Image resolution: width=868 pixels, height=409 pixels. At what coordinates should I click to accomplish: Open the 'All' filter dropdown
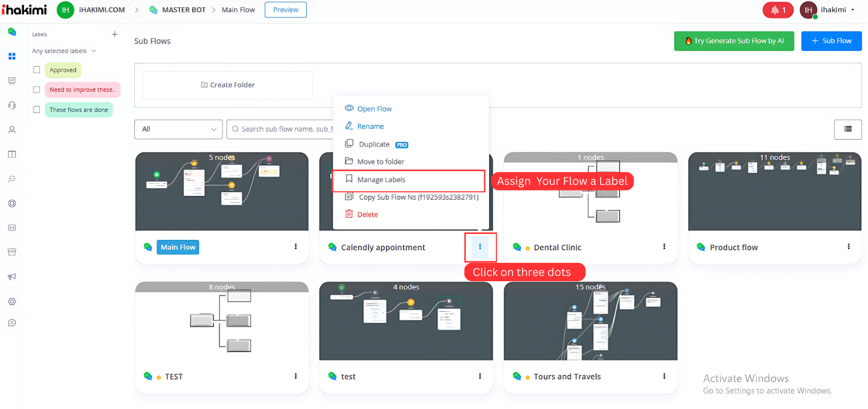coord(178,129)
